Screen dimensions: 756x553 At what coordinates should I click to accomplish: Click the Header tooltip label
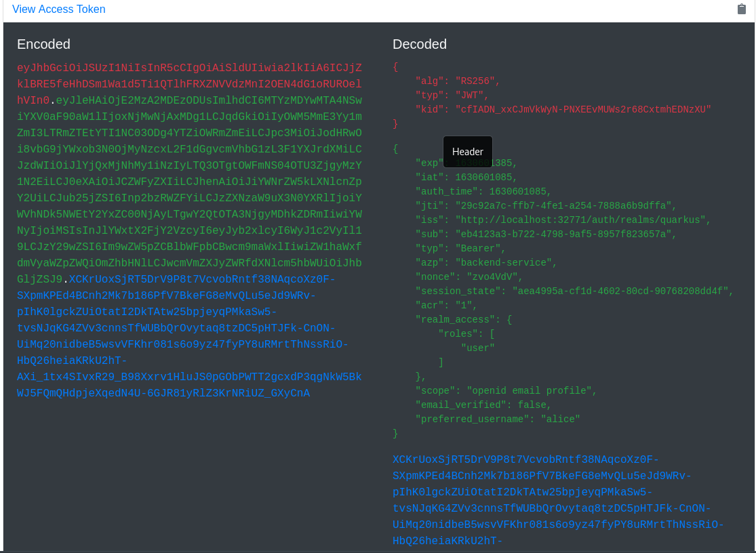coord(467,151)
